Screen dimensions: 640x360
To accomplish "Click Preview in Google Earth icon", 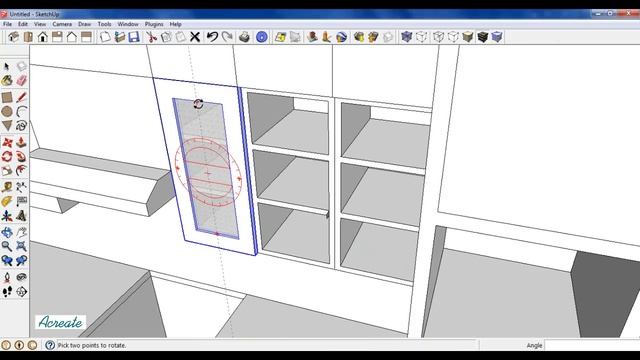I will pos(341,37).
